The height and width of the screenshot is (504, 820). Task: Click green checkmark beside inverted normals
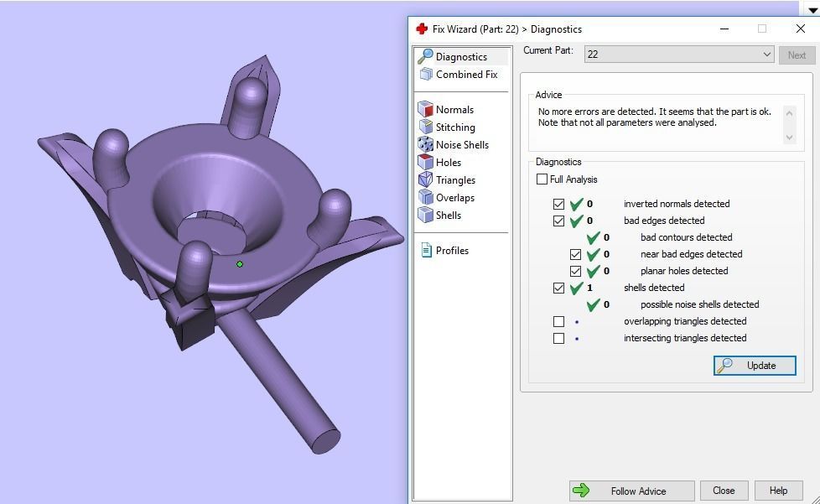coord(576,204)
